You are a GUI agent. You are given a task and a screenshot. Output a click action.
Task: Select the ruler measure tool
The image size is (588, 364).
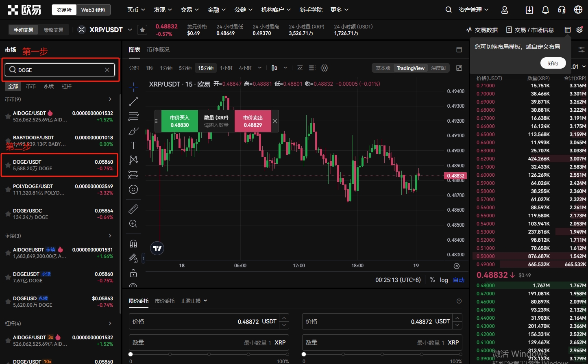[x=133, y=209]
